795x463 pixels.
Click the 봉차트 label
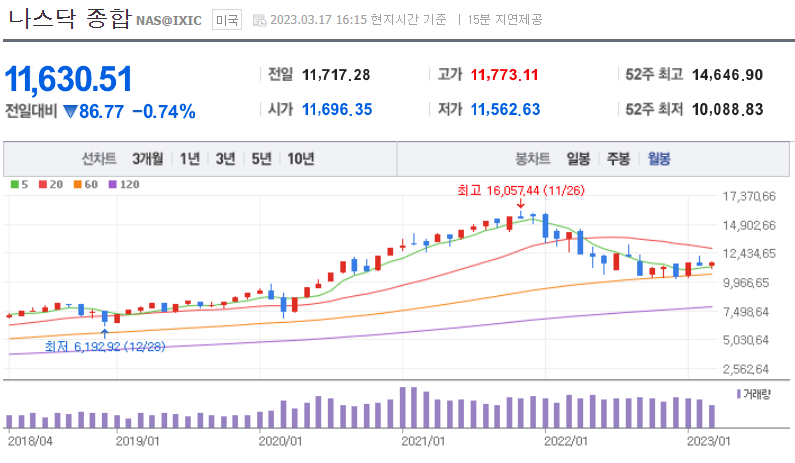click(532, 159)
